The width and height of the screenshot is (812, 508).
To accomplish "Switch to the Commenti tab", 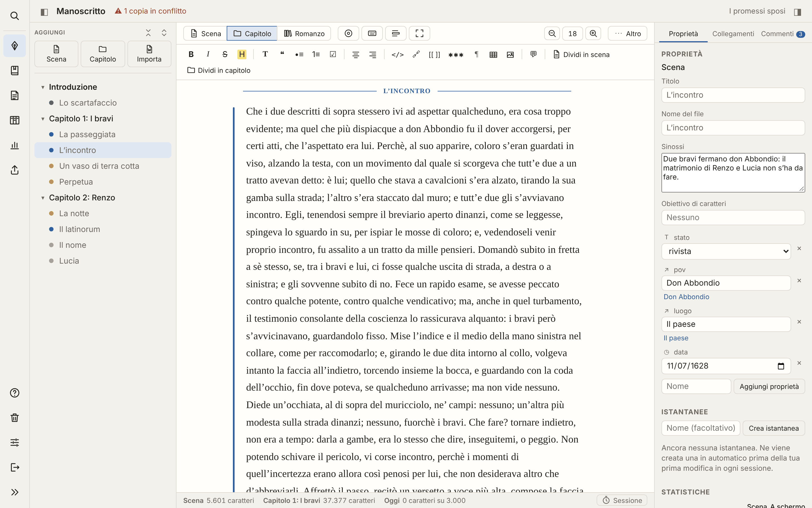I will [x=783, y=34].
